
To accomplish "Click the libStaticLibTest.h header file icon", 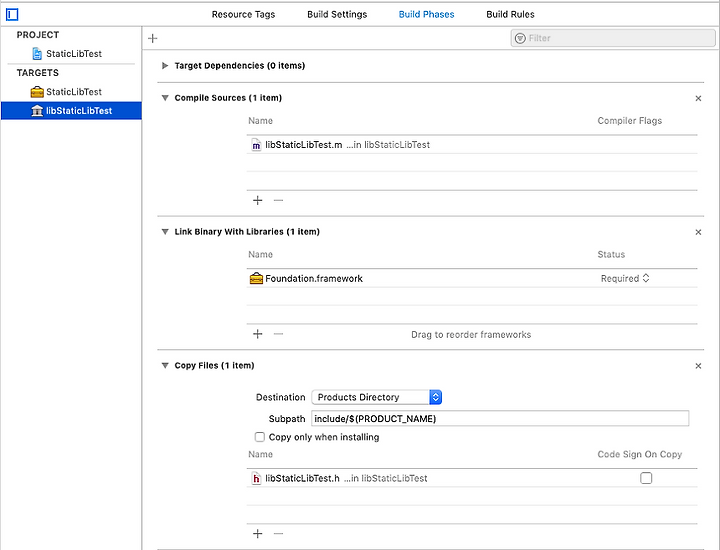I will [256, 478].
